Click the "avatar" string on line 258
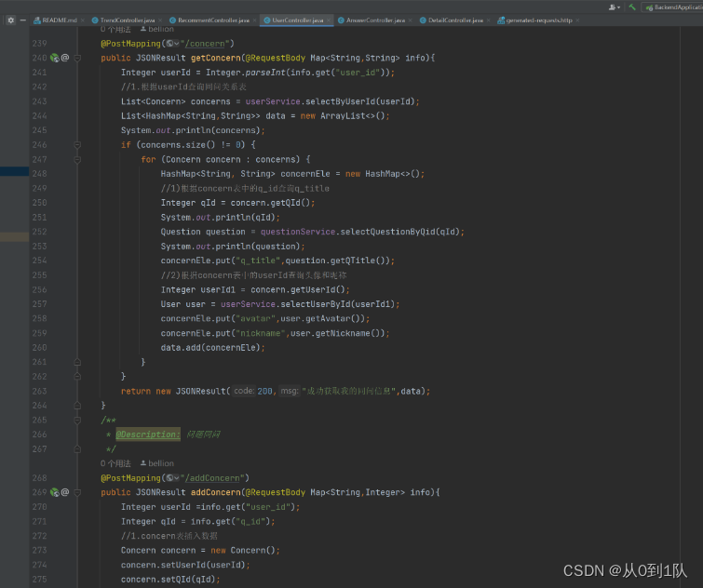 click(255, 318)
